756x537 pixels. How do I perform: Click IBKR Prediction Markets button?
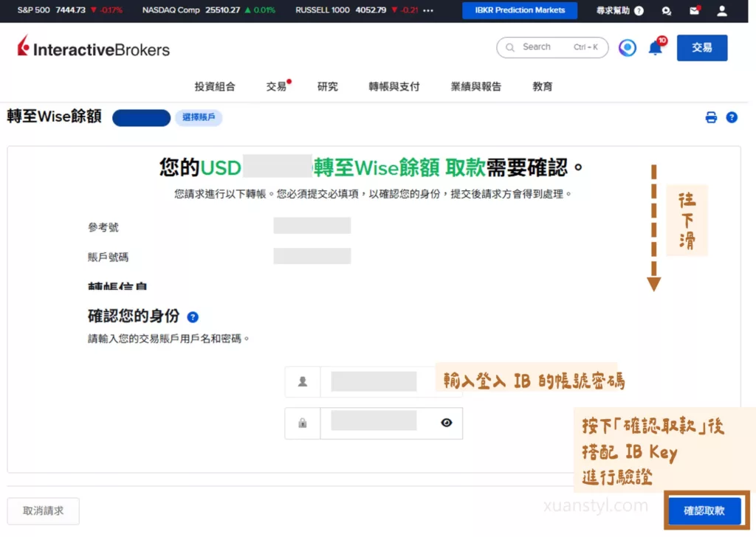[520, 10]
